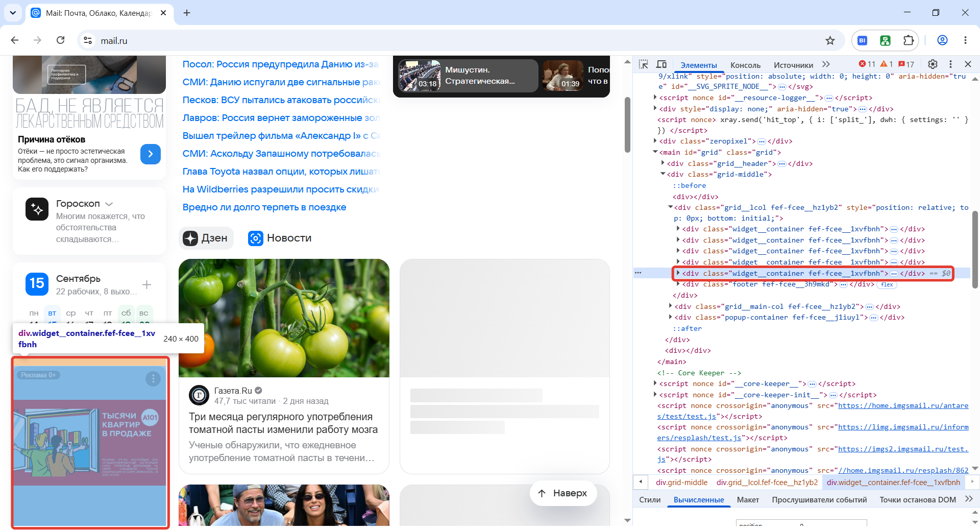The image size is (980, 530).
Task: Click the plus icon beside Сентябрь calendar
Action: pos(147,284)
